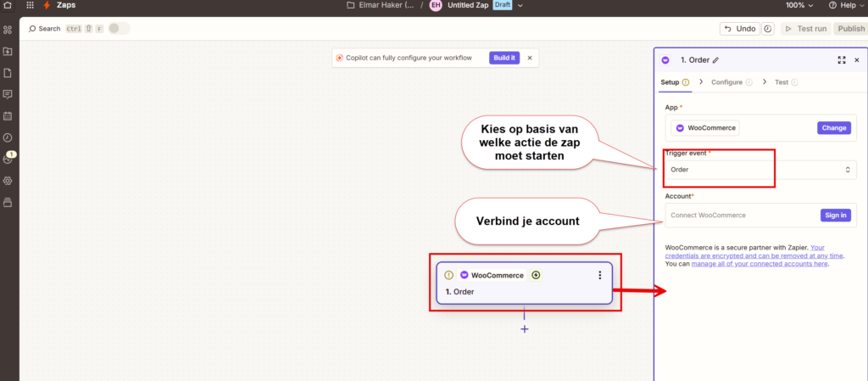
Task: Click the folder icon beside Elmar Haker
Action: [350, 5]
